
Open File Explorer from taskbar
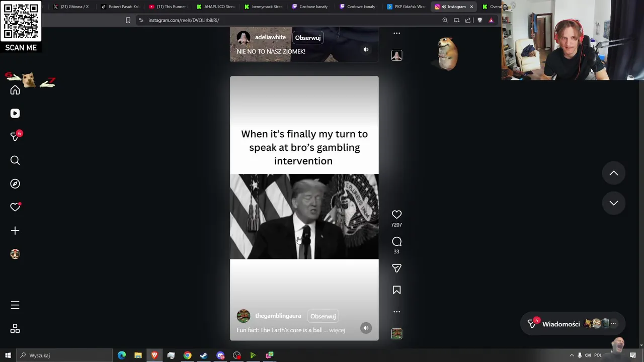(138, 355)
